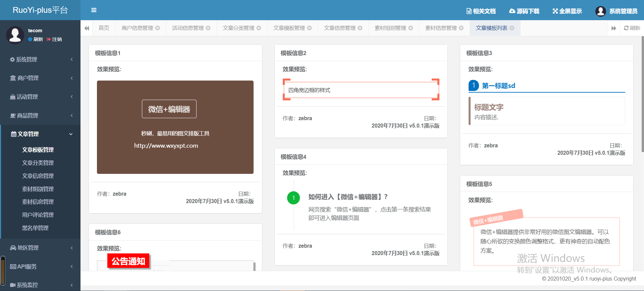Viewport: 644px width, 291px height.
Task: Expand the 商户管理 sidebar menu
Action: click(x=40, y=78)
